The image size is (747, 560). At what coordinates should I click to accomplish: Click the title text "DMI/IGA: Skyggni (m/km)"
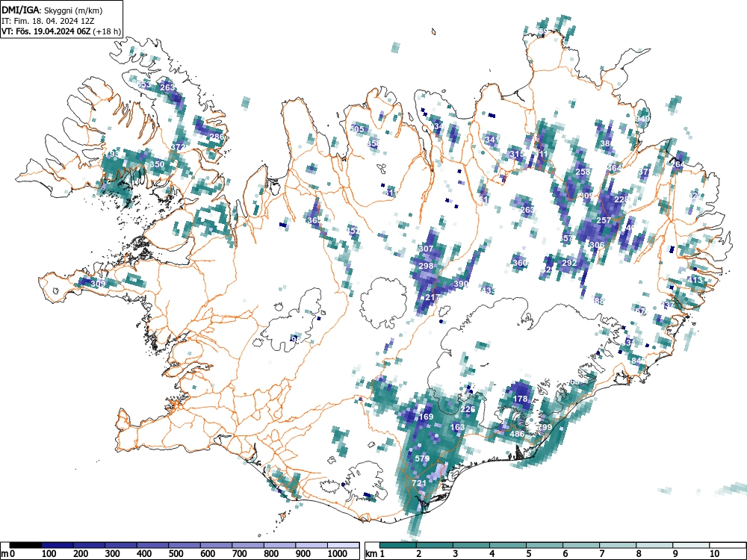pos(52,10)
